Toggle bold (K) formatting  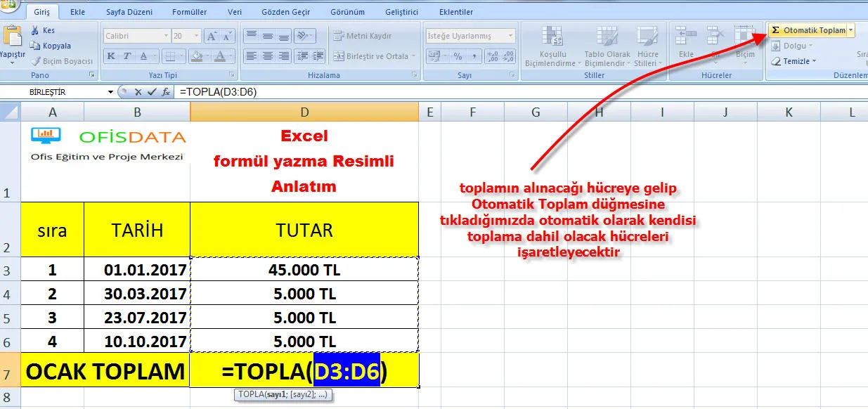point(111,56)
